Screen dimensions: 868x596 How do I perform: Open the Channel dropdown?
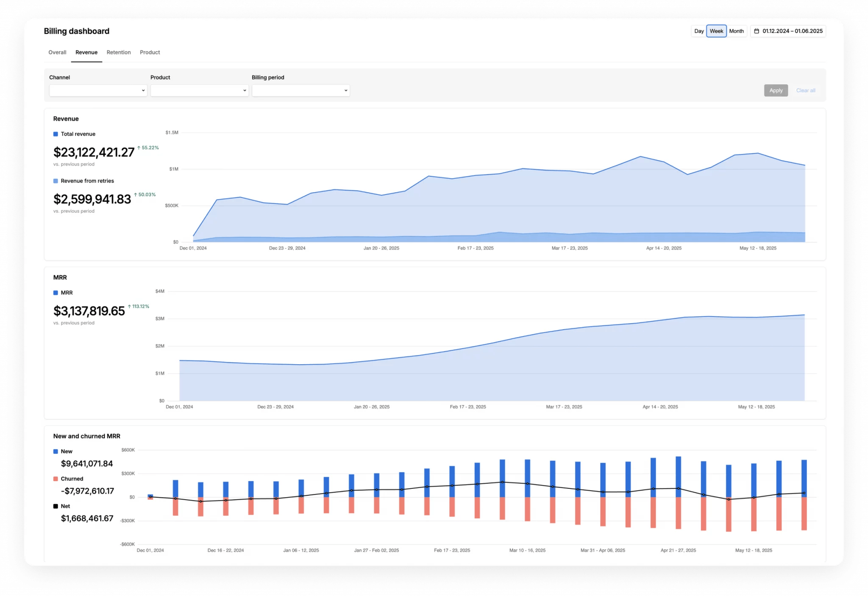98,90
